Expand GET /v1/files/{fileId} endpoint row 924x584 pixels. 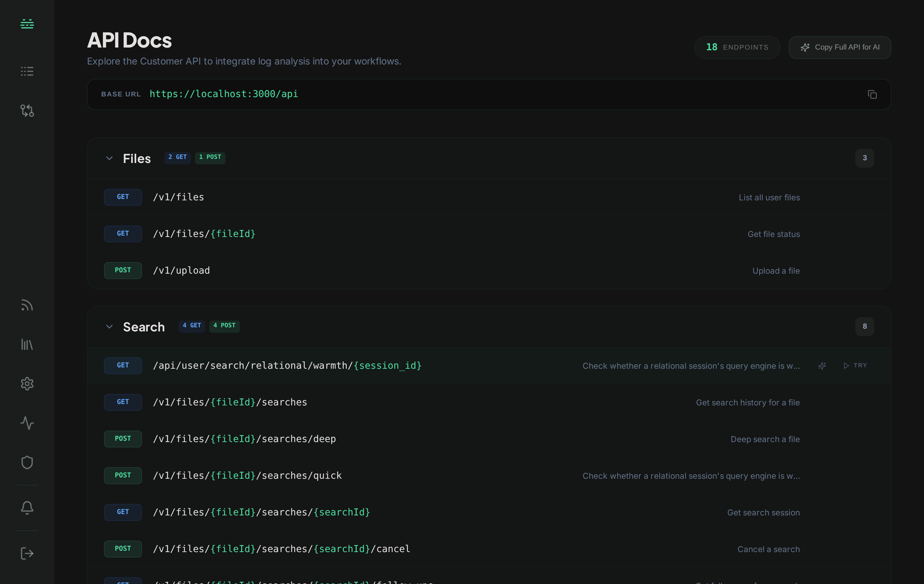[x=489, y=234]
